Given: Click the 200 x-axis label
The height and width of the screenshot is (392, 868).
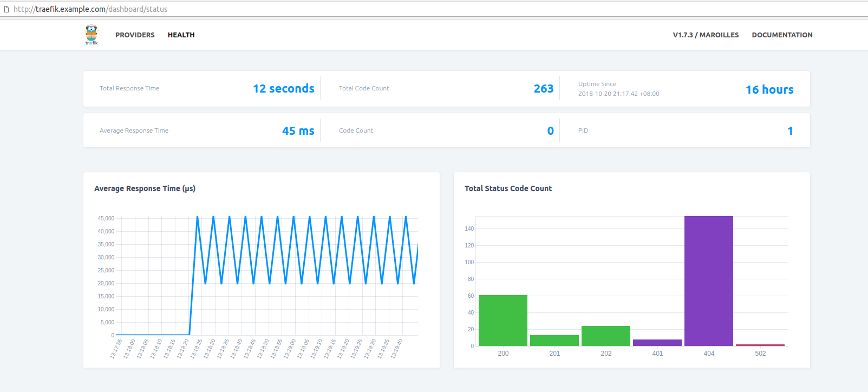Looking at the screenshot, I should pos(503,354).
